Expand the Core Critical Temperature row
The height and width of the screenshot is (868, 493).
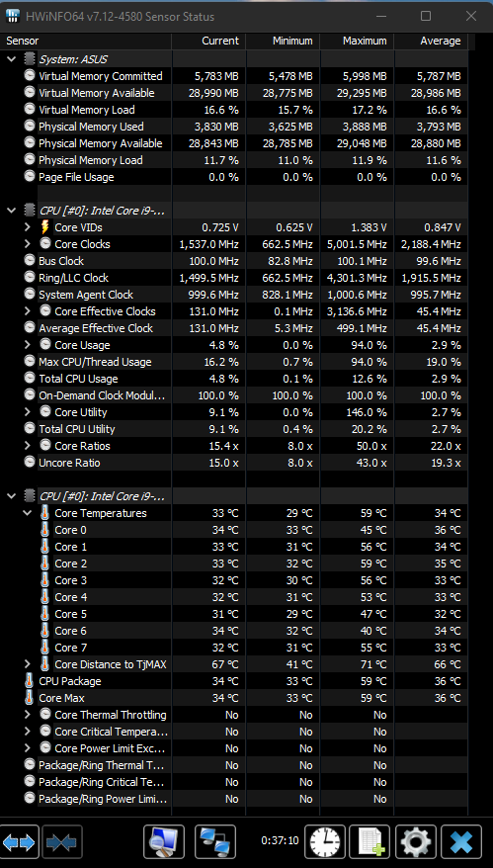click(28, 732)
